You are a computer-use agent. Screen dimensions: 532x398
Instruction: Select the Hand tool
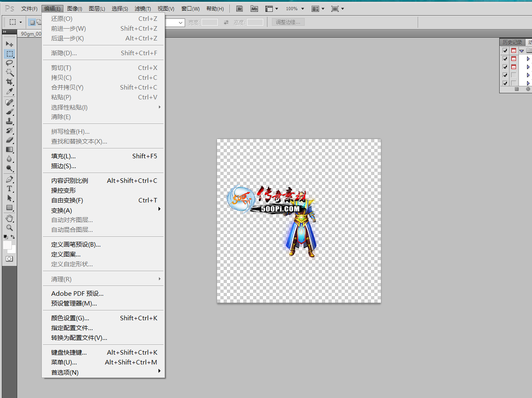click(x=9, y=218)
